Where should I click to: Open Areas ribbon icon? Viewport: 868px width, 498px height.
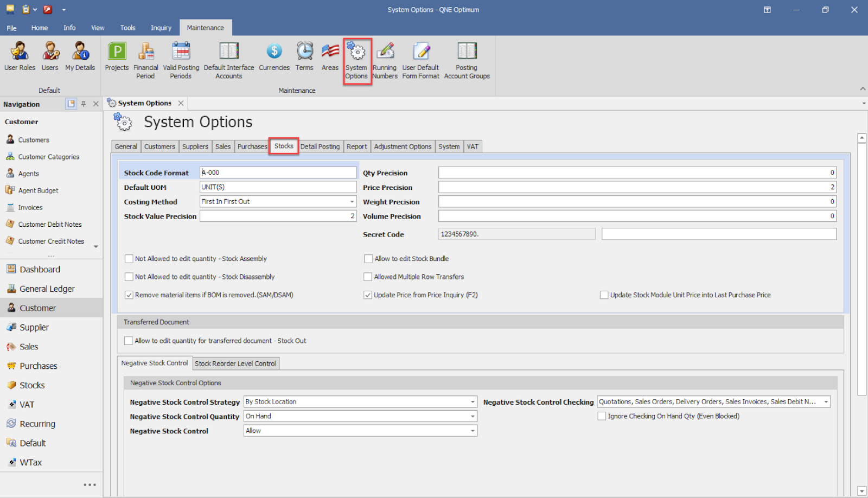pos(330,57)
